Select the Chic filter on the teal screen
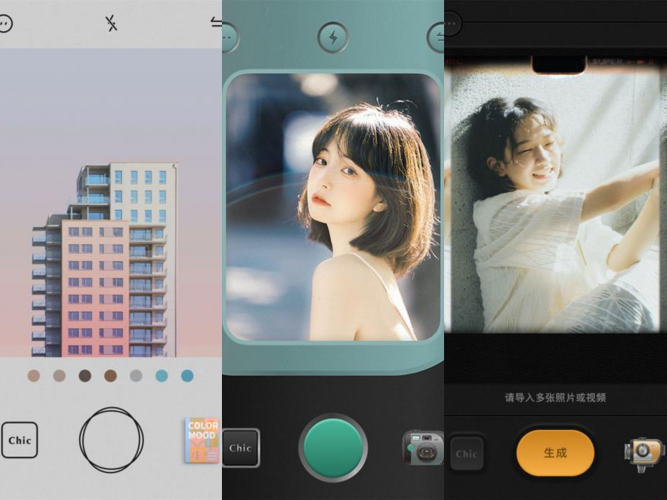The height and width of the screenshot is (500, 667). tap(240, 448)
